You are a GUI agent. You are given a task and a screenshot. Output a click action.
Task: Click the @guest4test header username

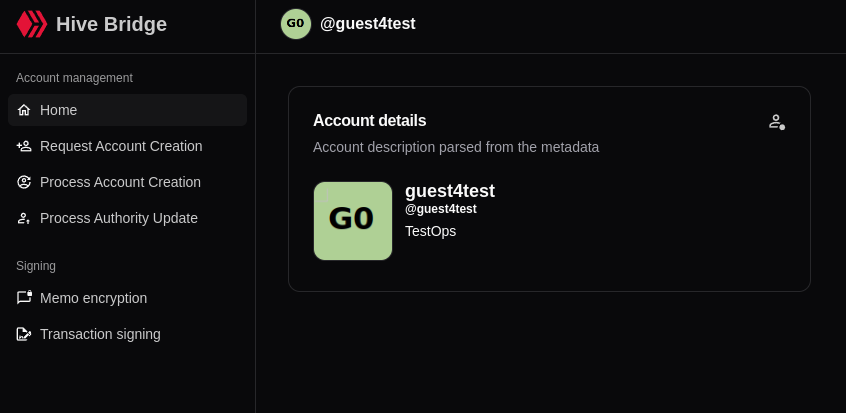pyautogui.click(x=367, y=24)
